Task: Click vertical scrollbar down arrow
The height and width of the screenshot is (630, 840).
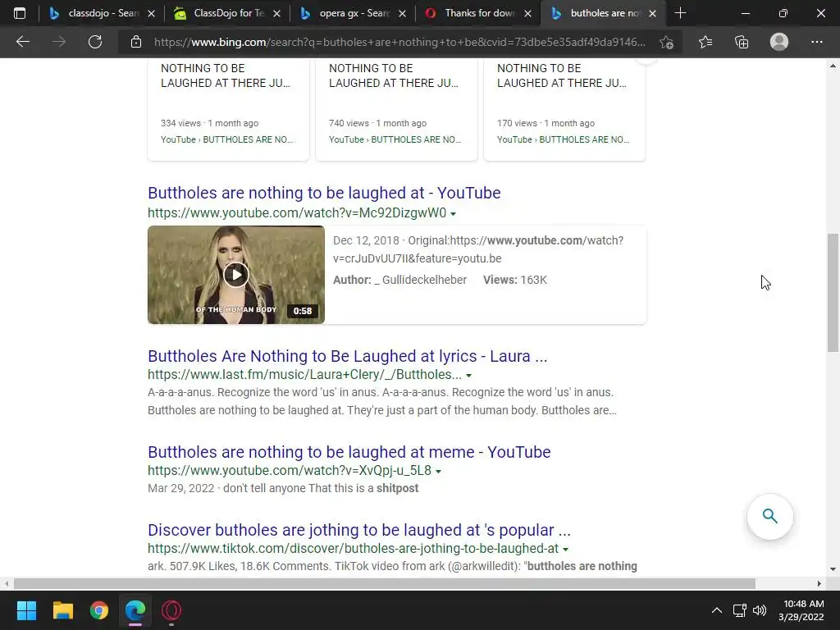Action: pos(833,569)
